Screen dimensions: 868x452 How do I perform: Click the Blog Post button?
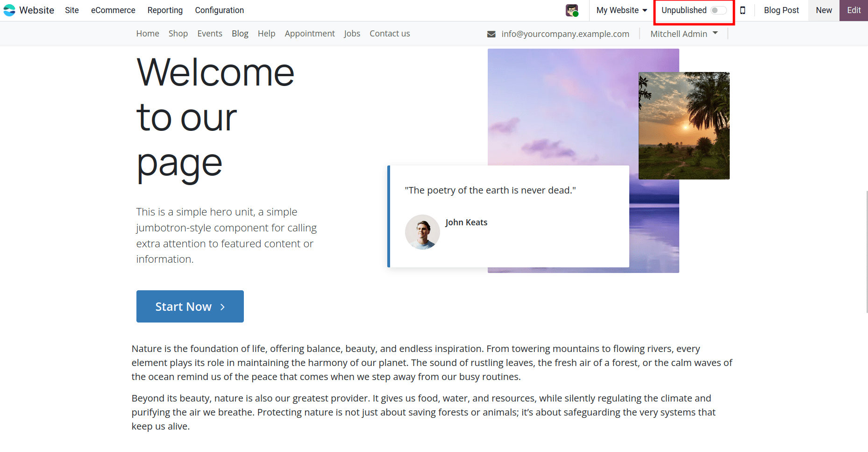pos(781,10)
